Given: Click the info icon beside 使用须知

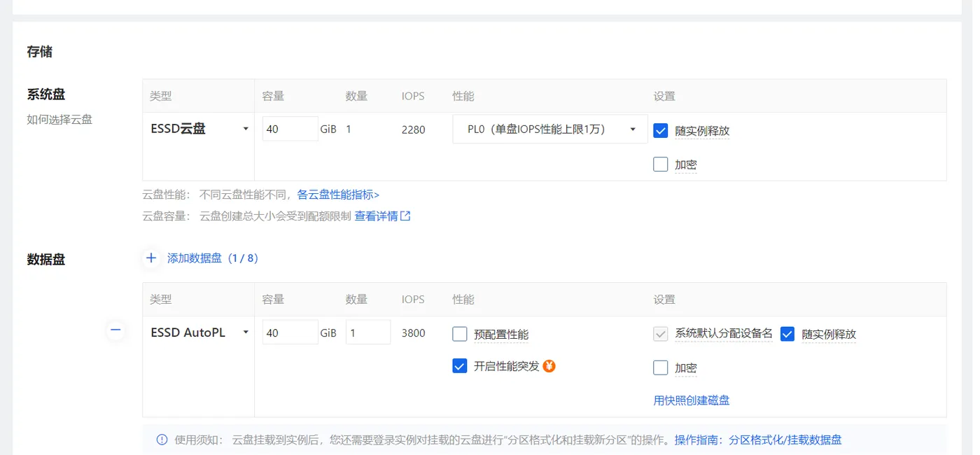Looking at the screenshot, I should point(162,440).
